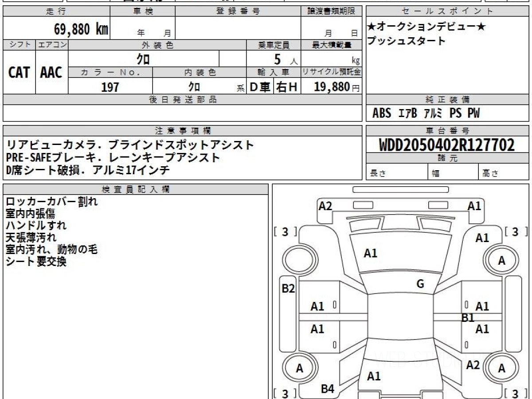The image size is (532, 399).
Task: Select the 純正装備 header
Action: point(447,100)
